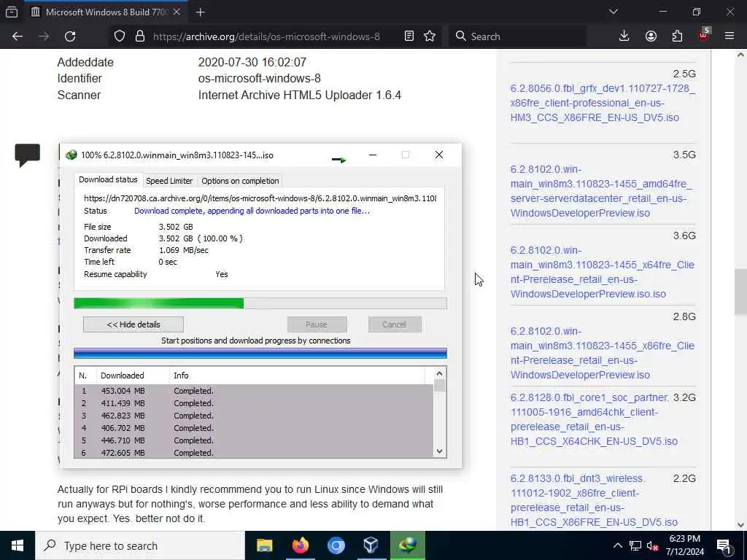
Task: Open the 6.2.8133.0 fbl_dnt3_wireless iso link
Action: click(594, 500)
